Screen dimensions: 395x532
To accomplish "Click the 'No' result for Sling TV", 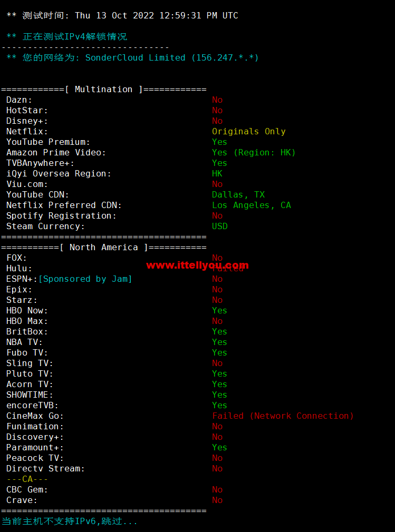I will pos(217,363).
